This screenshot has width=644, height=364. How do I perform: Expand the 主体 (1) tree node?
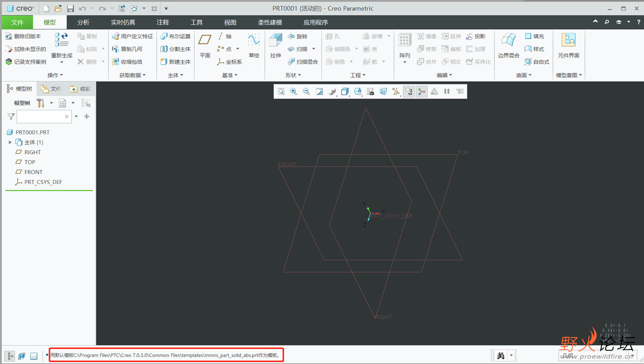[x=10, y=143]
